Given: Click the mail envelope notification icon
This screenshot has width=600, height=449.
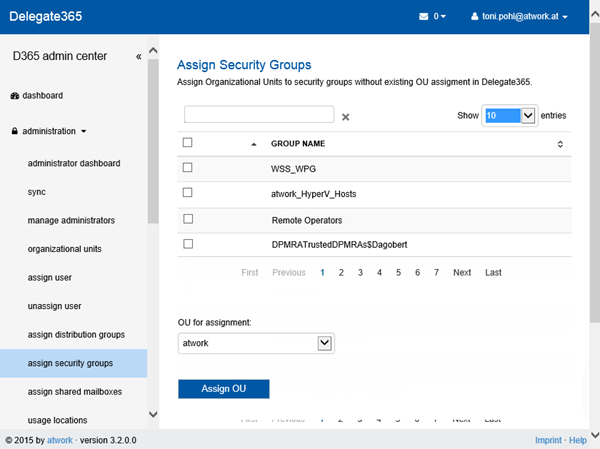Looking at the screenshot, I should pyautogui.click(x=424, y=17).
